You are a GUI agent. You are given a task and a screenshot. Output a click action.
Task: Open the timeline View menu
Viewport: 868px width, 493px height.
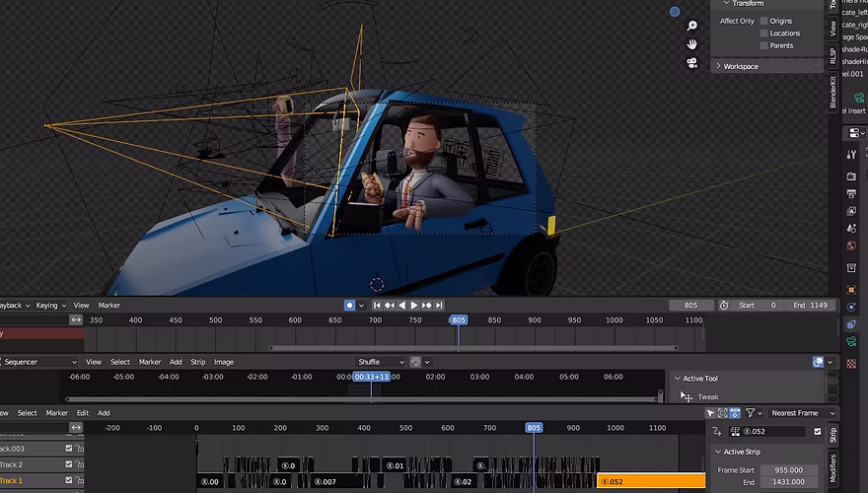point(81,306)
